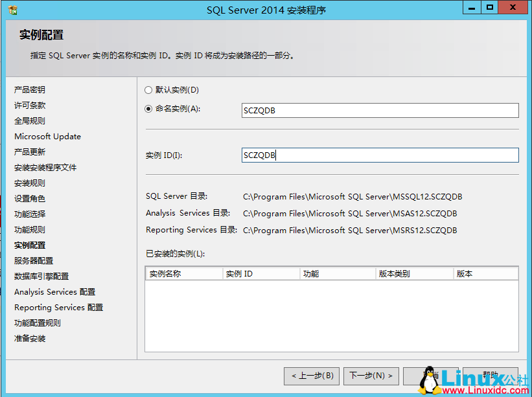Screen dimensions: 532x397
Task: Navigate to 产品密钥 step
Action: pyautogui.click(x=29, y=89)
